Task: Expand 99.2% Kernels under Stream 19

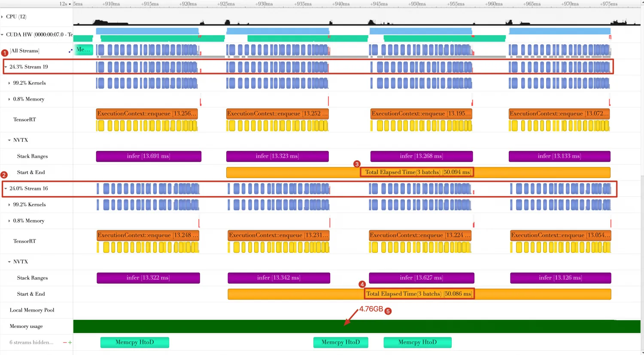Action: pos(9,83)
